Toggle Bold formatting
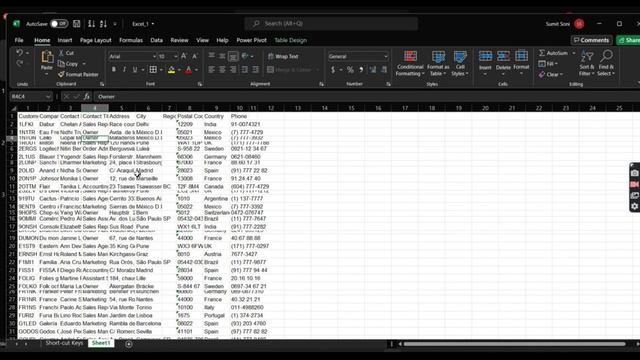 click(113, 70)
